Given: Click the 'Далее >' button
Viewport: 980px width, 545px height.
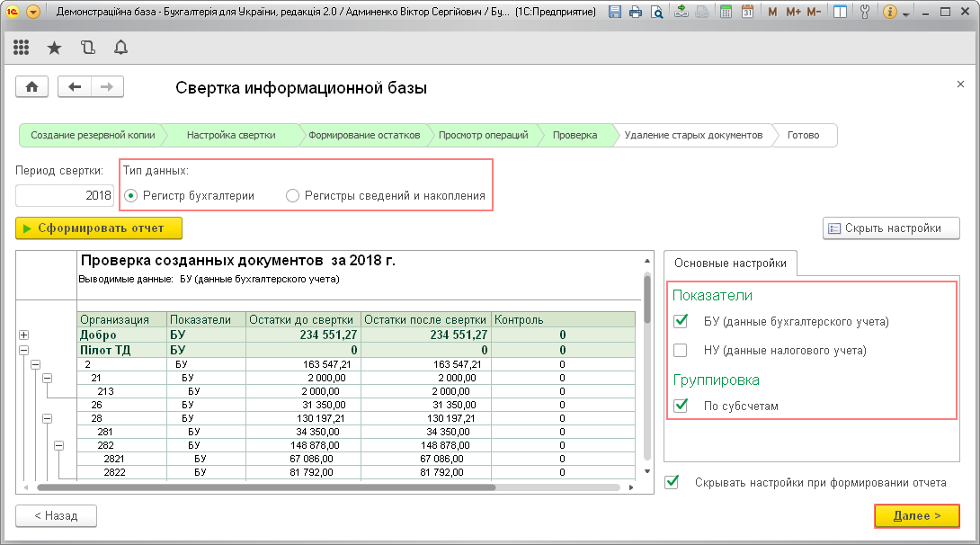Looking at the screenshot, I should pos(916,516).
